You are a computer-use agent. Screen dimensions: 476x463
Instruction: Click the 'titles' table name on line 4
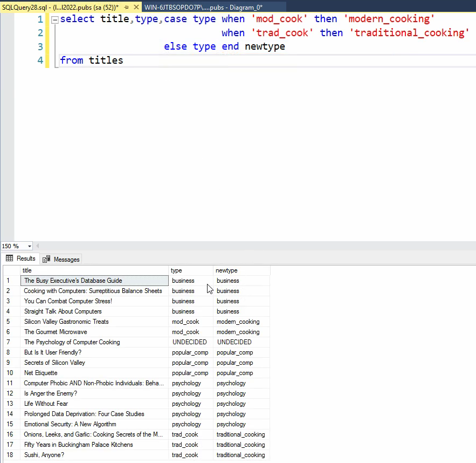(x=106, y=60)
